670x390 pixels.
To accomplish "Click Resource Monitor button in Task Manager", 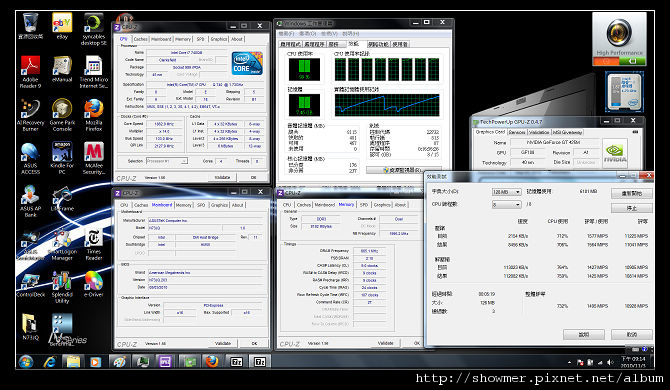I will coord(403,170).
